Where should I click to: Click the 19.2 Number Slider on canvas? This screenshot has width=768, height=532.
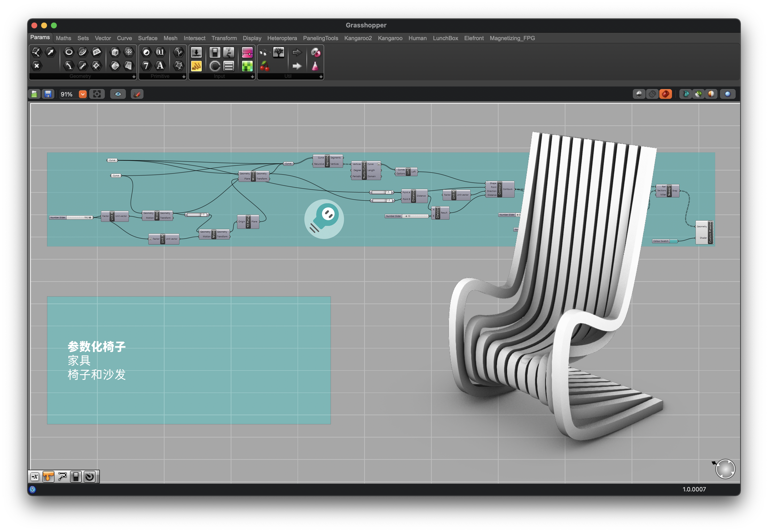tap(71, 217)
